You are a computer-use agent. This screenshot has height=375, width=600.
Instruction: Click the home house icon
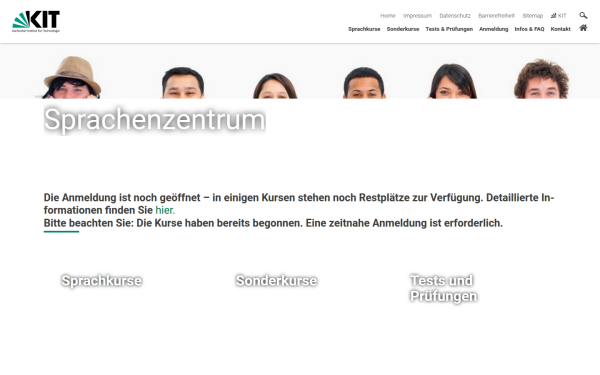(583, 28)
